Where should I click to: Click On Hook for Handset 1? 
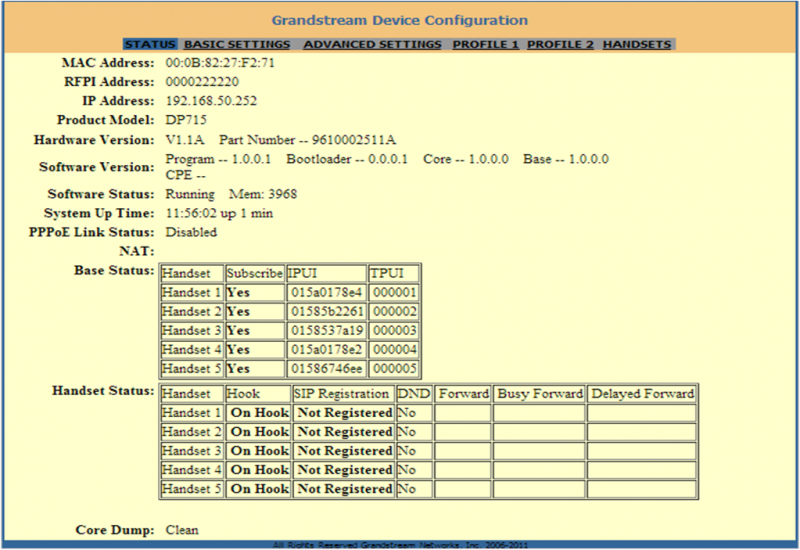(x=258, y=413)
